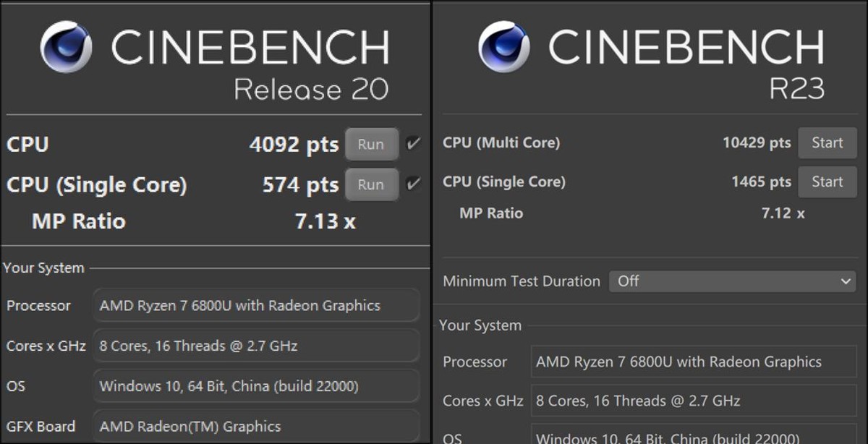The height and width of the screenshot is (444, 868).
Task: Click the OS field in Release 20
Action: coord(256,386)
